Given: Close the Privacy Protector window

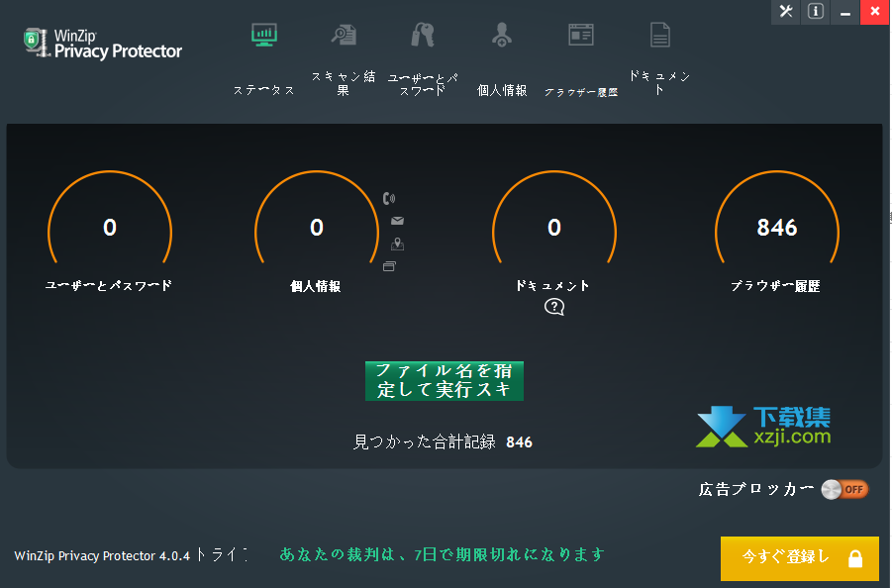Looking at the screenshot, I should point(874,11).
